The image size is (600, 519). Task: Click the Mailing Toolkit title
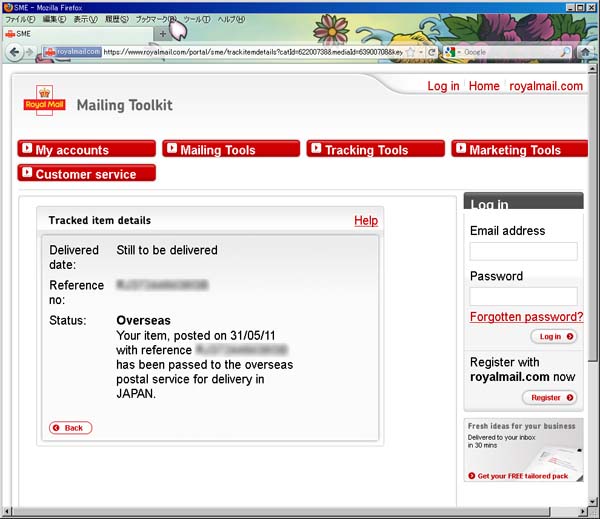point(124,105)
